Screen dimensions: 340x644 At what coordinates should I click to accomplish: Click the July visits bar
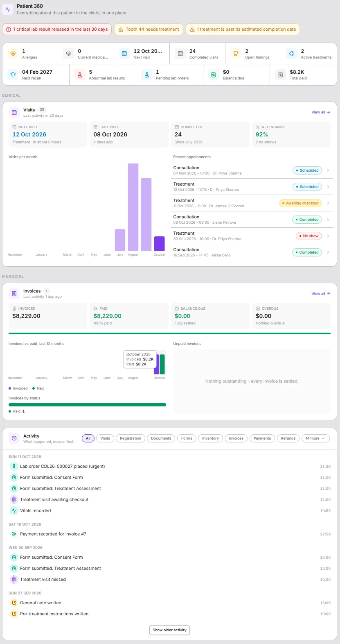coord(120,240)
